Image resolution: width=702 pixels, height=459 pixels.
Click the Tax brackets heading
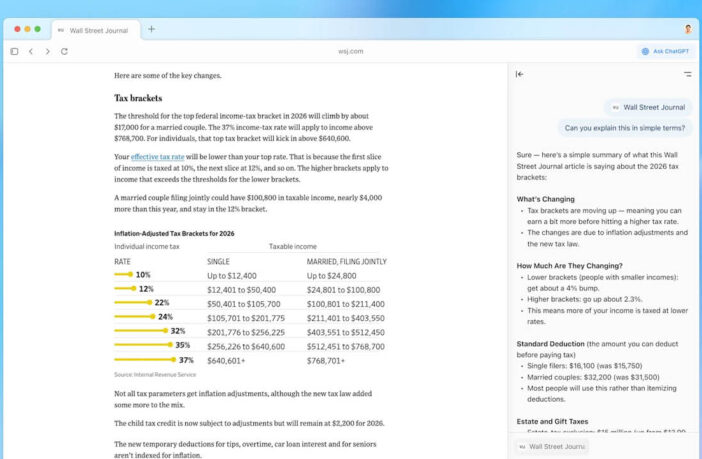point(138,98)
